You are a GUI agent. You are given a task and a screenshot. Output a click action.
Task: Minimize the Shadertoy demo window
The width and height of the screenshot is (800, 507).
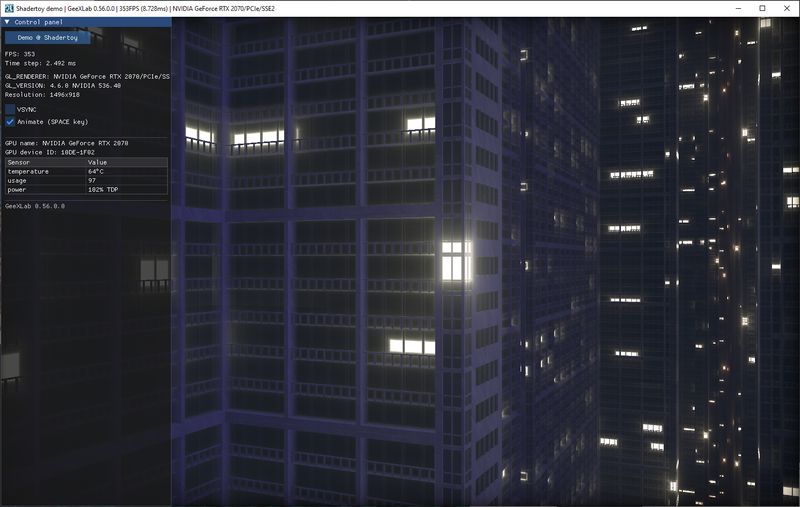(738, 8)
